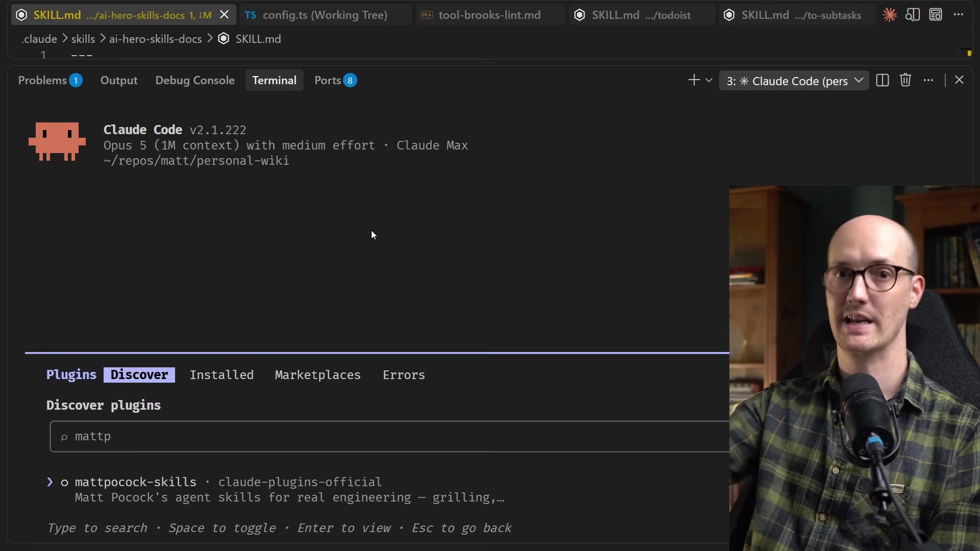Close the SKILL.md ai-hero-skills-docs tab
The height and width of the screenshot is (551, 980).
click(x=224, y=15)
